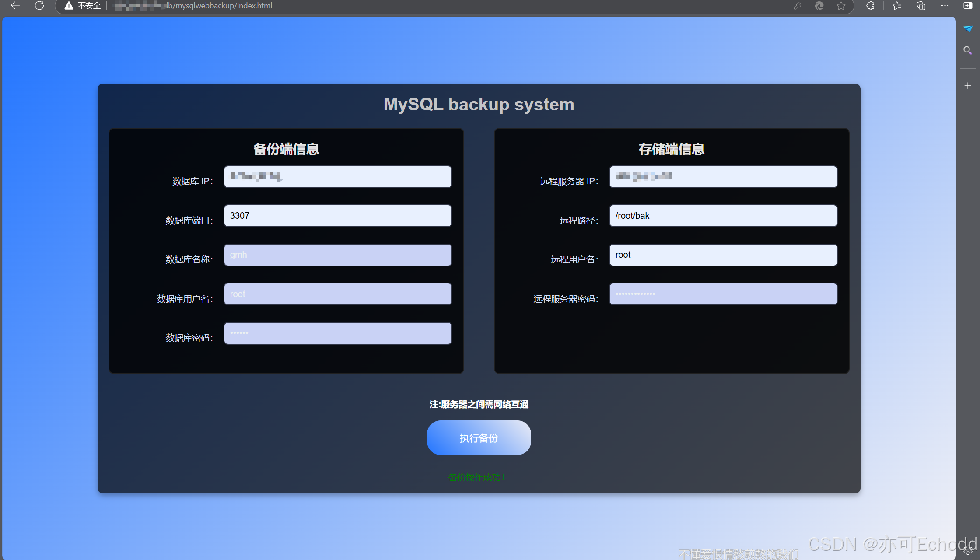Click the 注:服务器之间需网络互通 note
The width and height of the screenshot is (980, 560).
coord(479,405)
